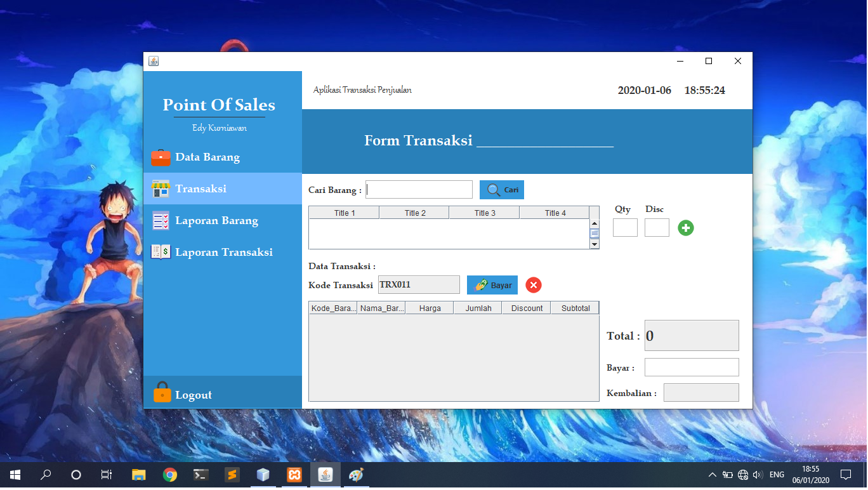This screenshot has width=868, height=490.
Task: Click the Title 1 column header
Action: pyautogui.click(x=345, y=213)
